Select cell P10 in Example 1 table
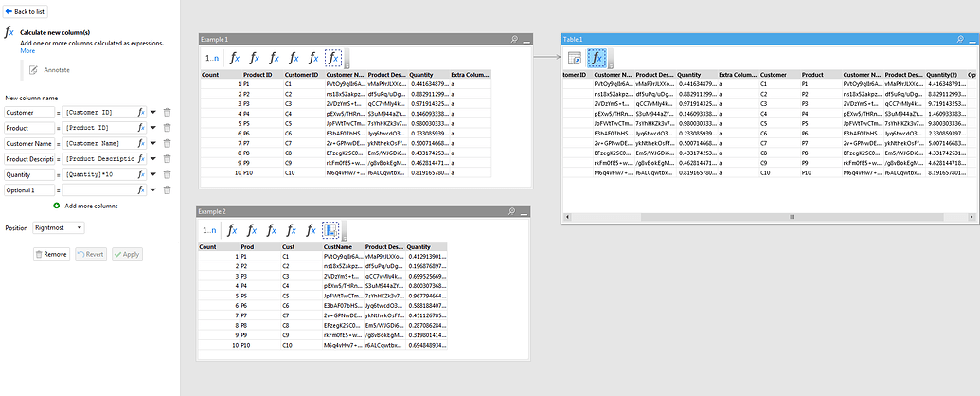 (x=262, y=172)
